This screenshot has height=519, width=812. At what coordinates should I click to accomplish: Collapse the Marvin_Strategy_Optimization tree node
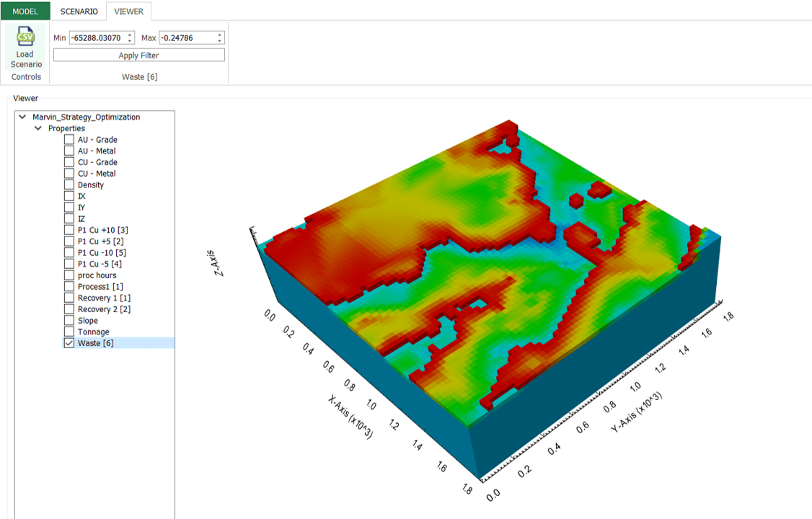[x=22, y=117]
